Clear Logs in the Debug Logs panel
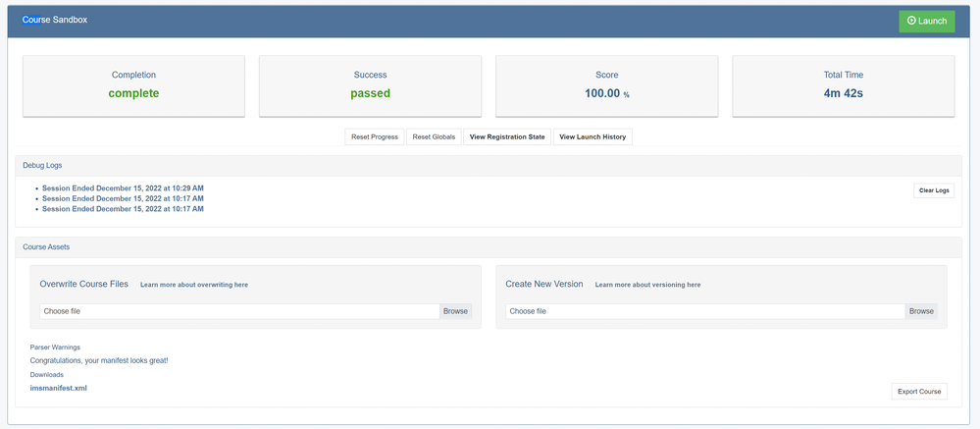Image resolution: width=980 pixels, height=429 pixels. (x=934, y=190)
